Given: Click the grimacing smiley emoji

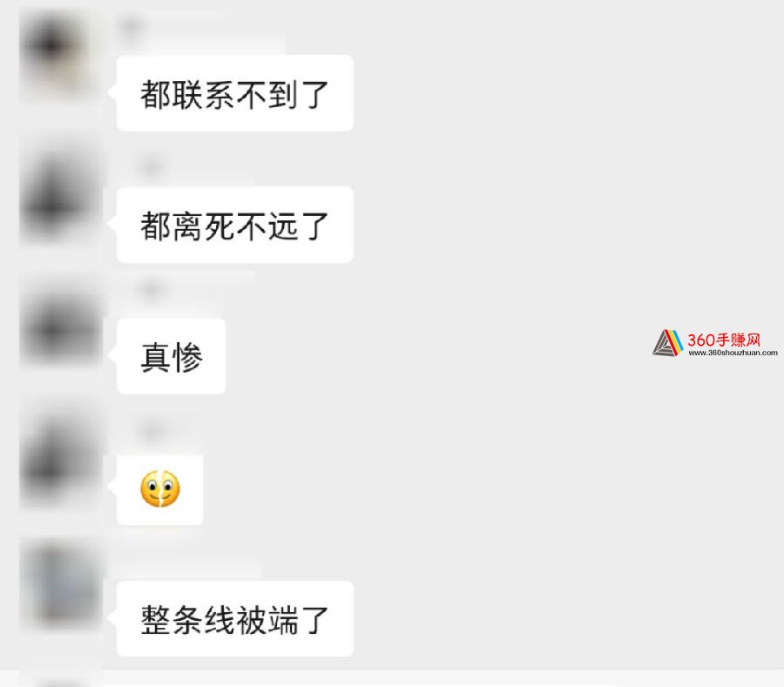Looking at the screenshot, I should (160, 488).
